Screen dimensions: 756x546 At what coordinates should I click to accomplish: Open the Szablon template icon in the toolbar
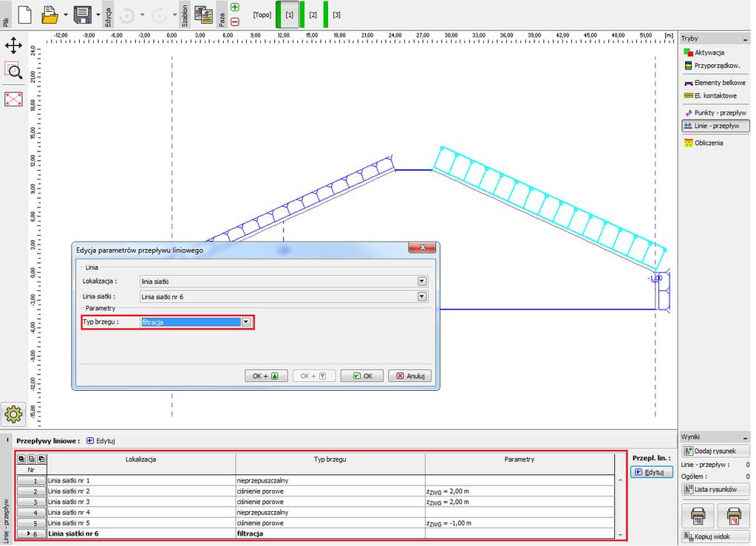pyautogui.click(x=204, y=15)
